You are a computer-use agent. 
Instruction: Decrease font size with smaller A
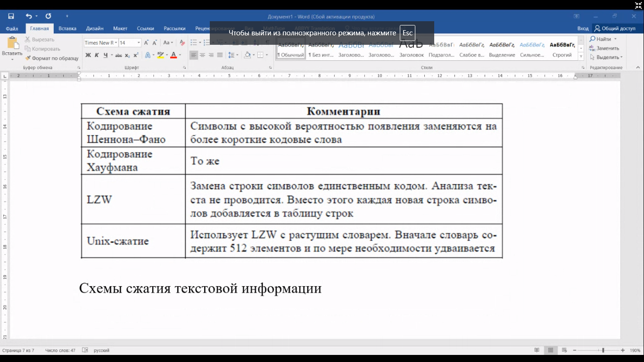[155, 43]
